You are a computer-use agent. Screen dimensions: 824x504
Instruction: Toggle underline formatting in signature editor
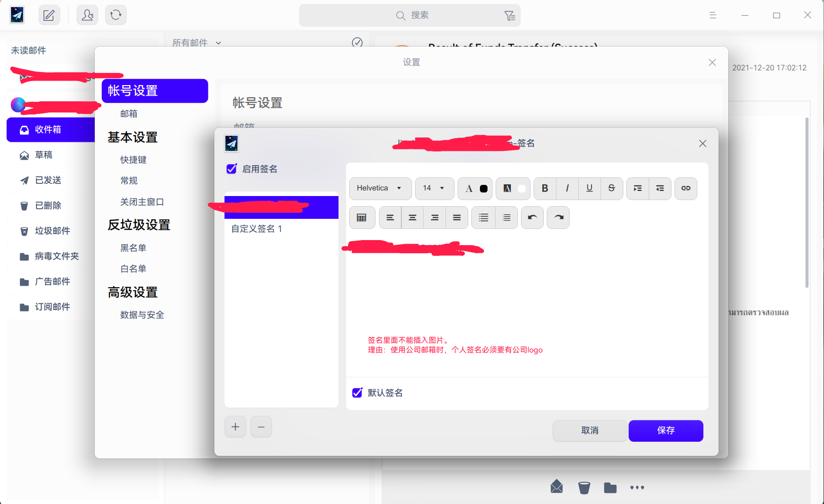(x=589, y=188)
